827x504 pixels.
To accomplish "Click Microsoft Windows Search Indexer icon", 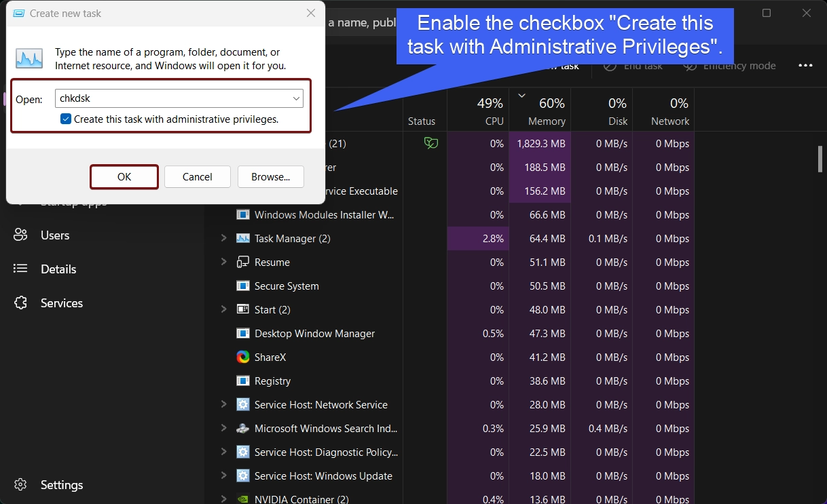I will pyautogui.click(x=243, y=429).
